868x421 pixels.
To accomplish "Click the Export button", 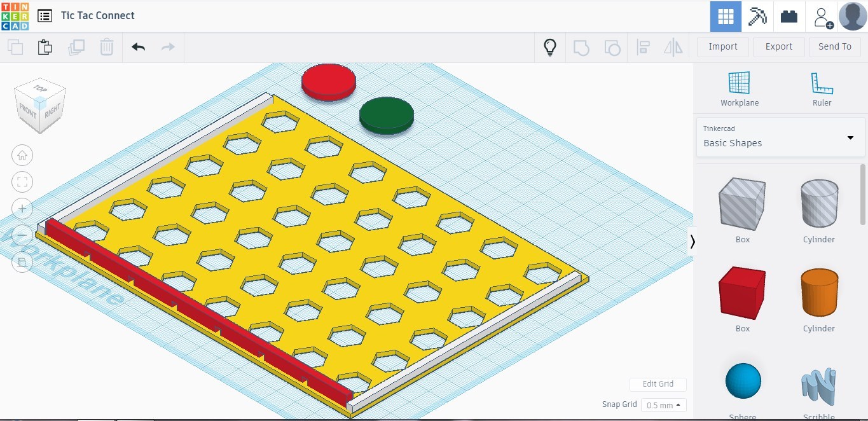I will pyautogui.click(x=779, y=46).
